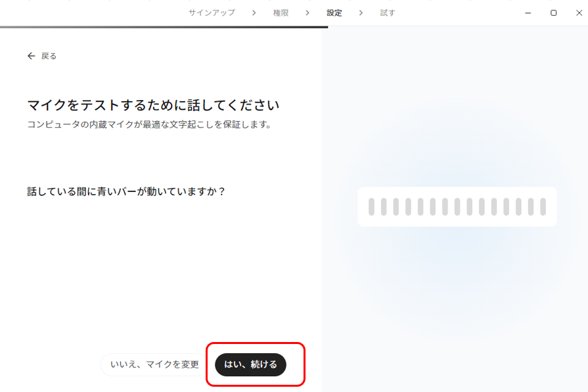Jump to the 試す step

pos(388,12)
